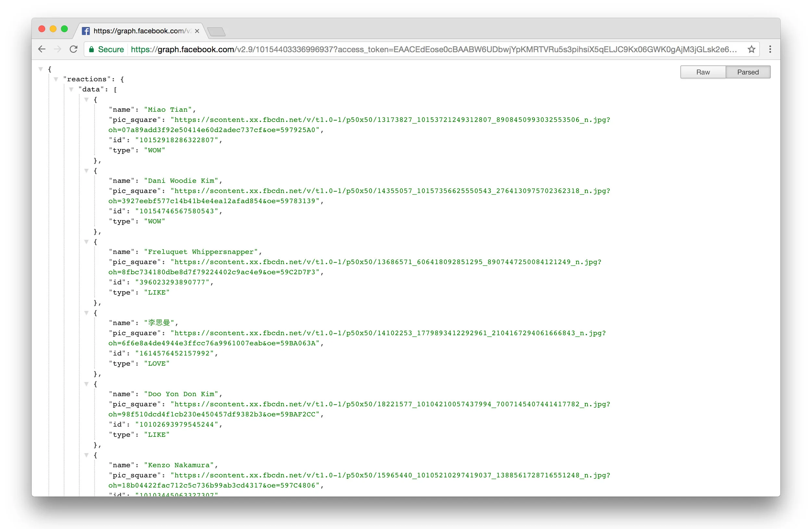This screenshot has width=812, height=529.
Task: Switch to the Parsed JSON view
Action: pos(748,72)
